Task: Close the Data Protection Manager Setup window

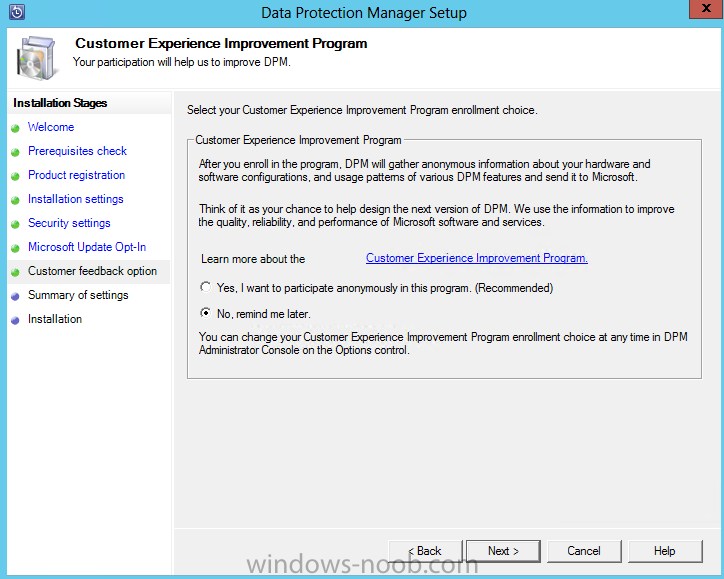Action: coord(706,9)
